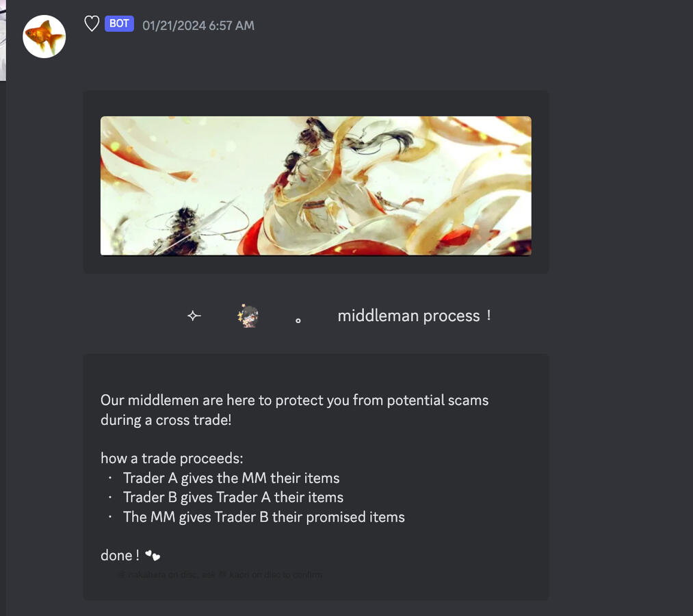
Task: Click the message timestamp 01/21/2024 6:57 AM
Action: coord(198,25)
